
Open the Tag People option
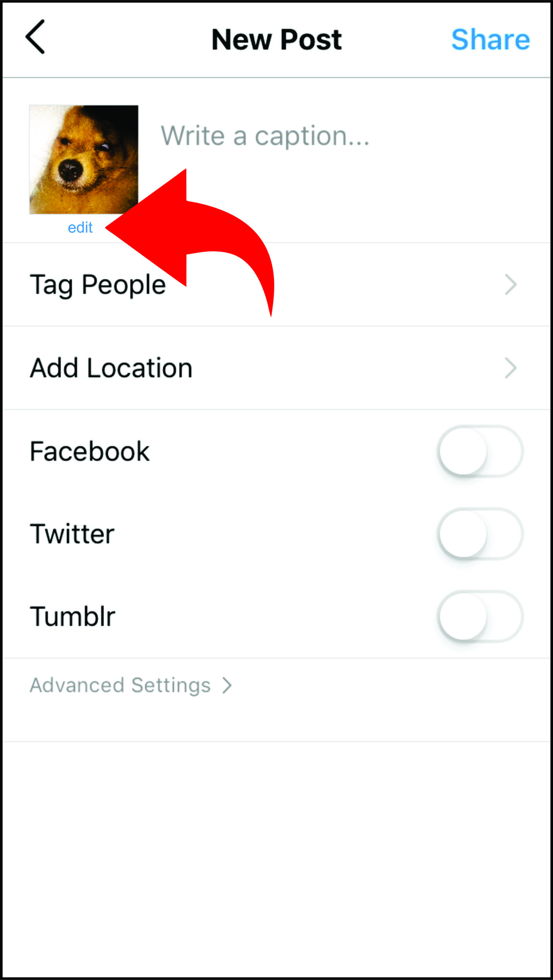tap(276, 284)
